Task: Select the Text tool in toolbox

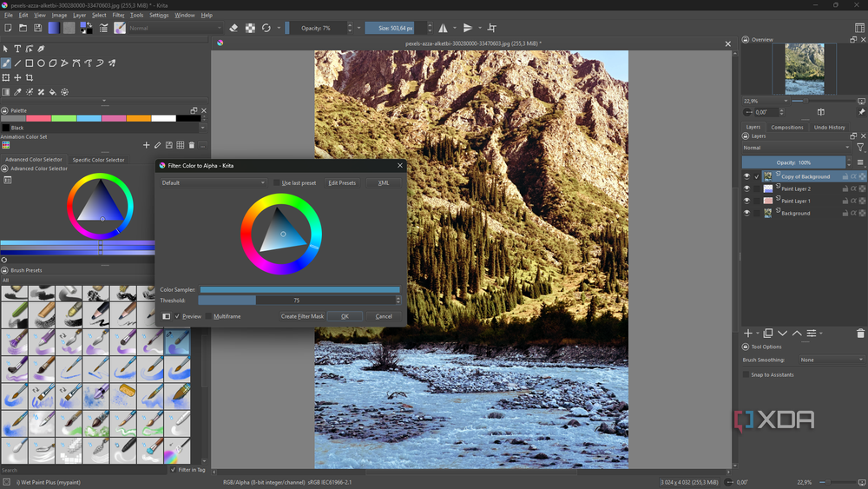Action: coord(17,49)
